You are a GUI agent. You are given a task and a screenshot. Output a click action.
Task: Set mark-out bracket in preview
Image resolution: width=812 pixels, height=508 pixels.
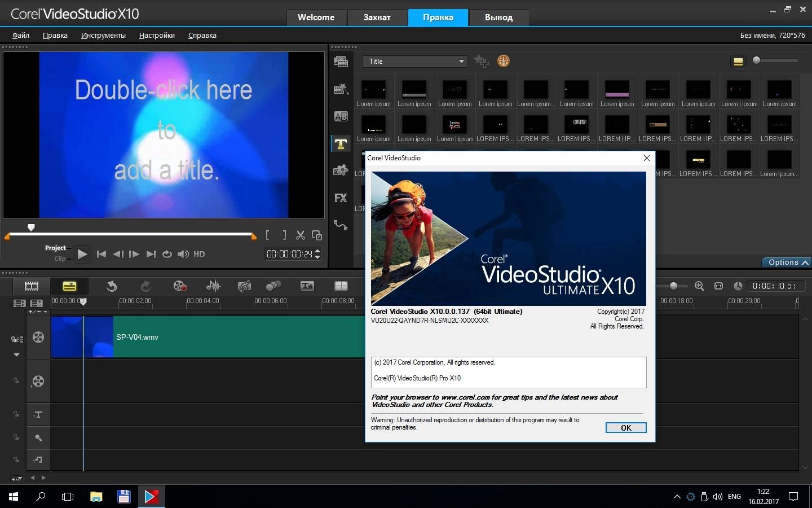(284, 235)
